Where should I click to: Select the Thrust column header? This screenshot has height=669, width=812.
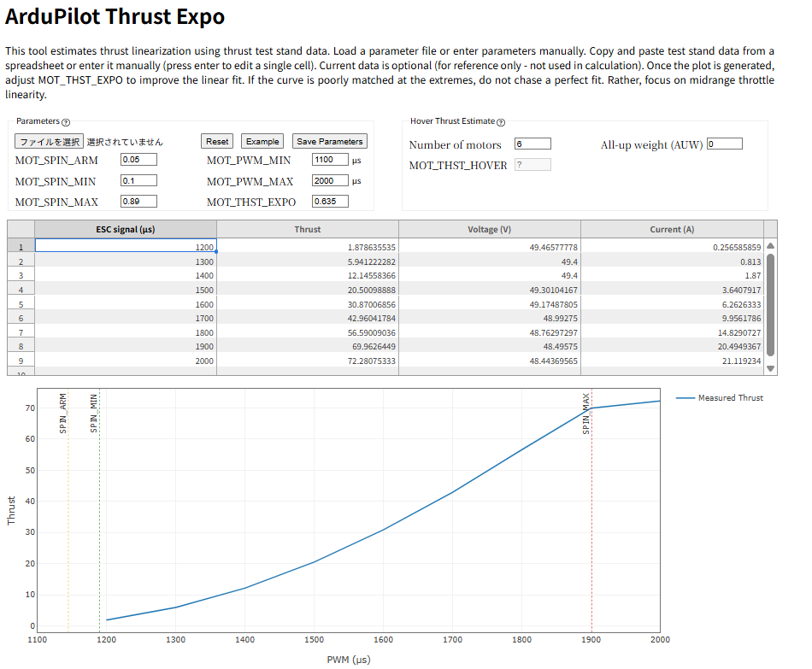coord(308,229)
